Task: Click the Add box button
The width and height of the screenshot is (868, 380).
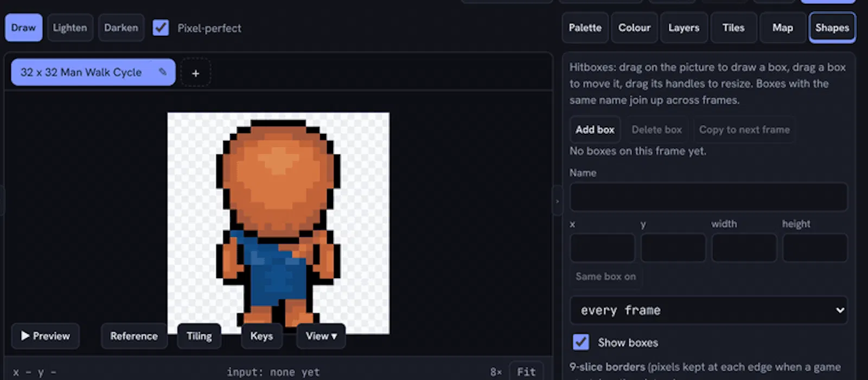Action: click(x=595, y=130)
